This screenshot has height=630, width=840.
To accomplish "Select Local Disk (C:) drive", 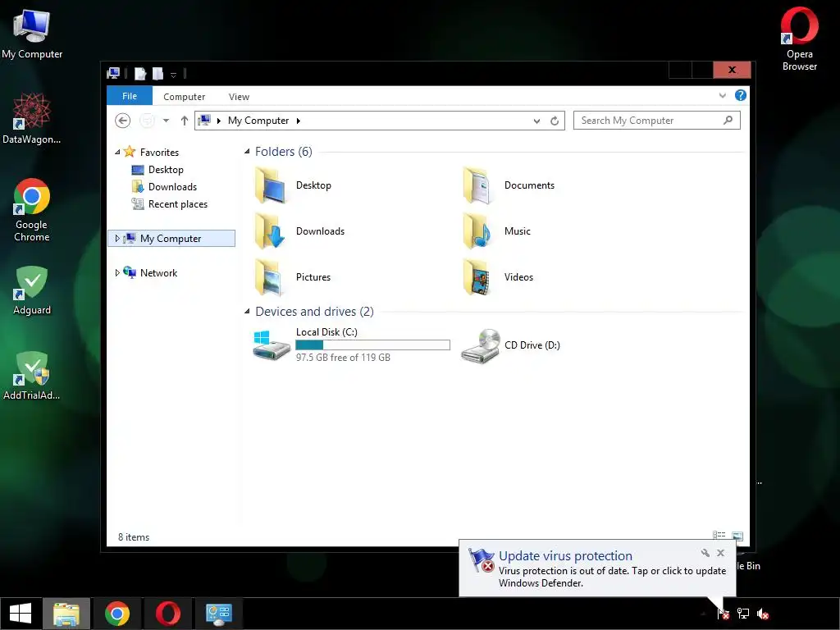I will [x=351, y=345].
